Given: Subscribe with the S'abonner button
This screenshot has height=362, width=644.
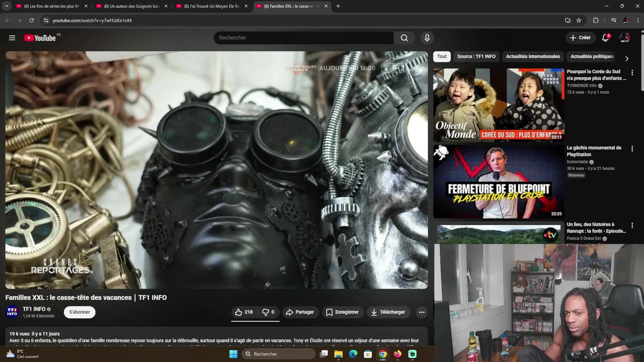Looking at the screenshot, I should coord(79,312).
